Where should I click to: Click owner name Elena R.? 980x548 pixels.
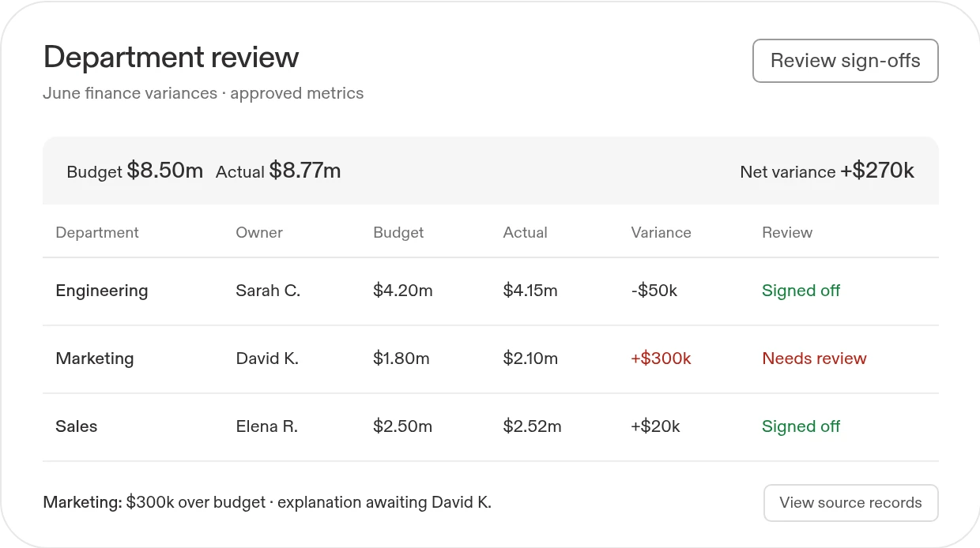(266, 426)
